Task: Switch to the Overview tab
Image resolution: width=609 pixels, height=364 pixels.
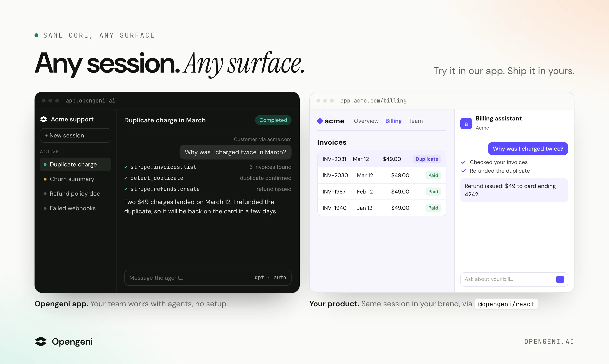Action: pyautogui.click(x=366, y=121)
